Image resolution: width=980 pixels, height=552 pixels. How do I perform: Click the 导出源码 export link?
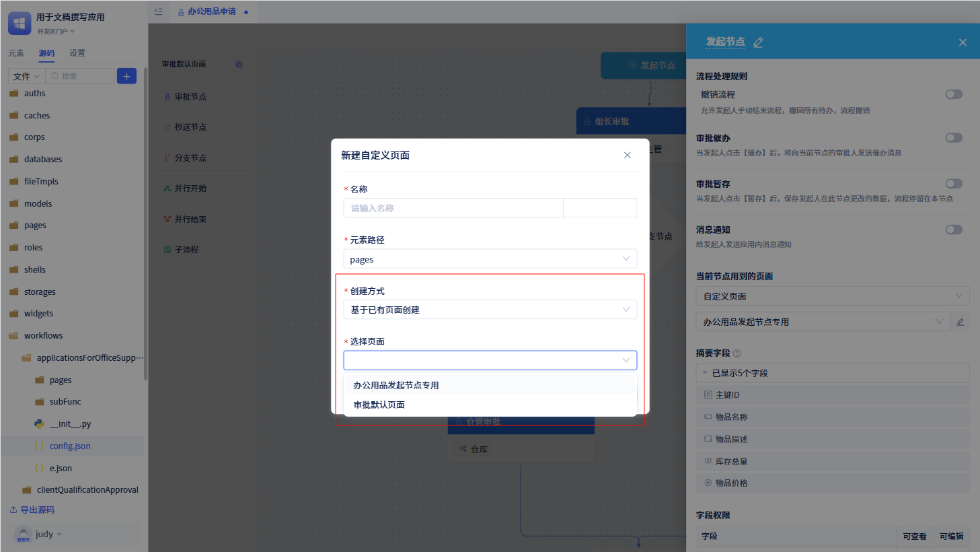(x=32, y=510)
